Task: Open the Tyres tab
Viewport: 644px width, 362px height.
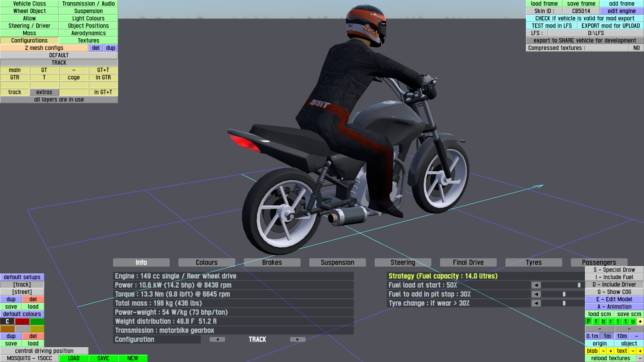Action: point(534,262)
